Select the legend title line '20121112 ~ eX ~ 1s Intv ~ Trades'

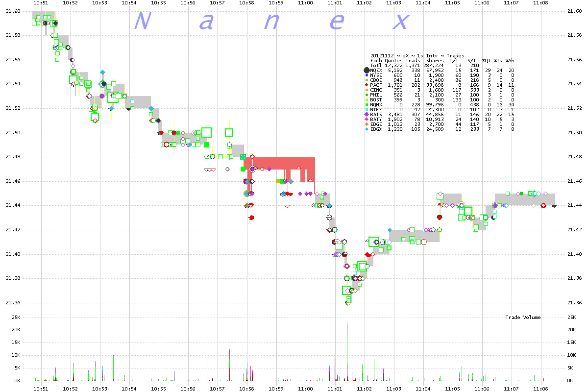417,56
